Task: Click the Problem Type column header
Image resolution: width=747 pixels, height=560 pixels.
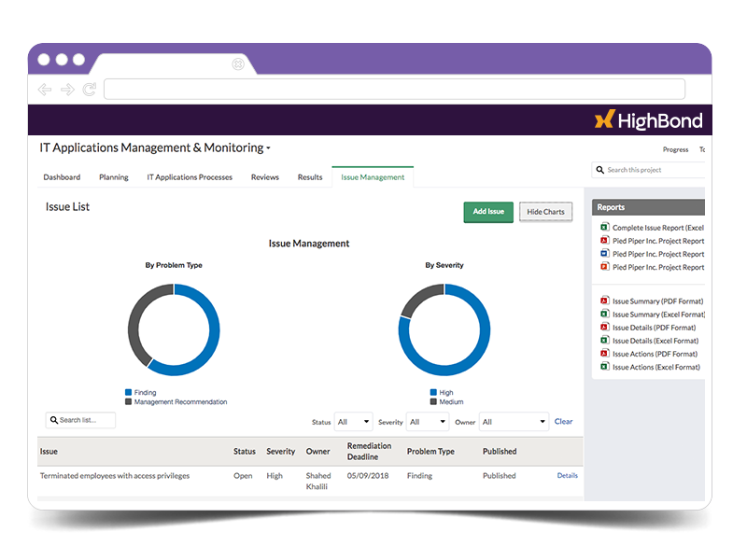Action: tap(430, 452)
